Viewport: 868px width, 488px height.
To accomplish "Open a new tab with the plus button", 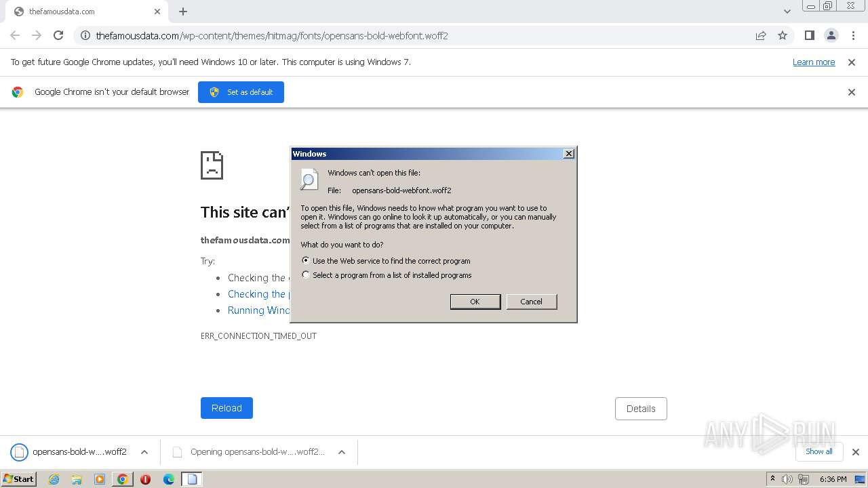I will click(x=183, y=12).
